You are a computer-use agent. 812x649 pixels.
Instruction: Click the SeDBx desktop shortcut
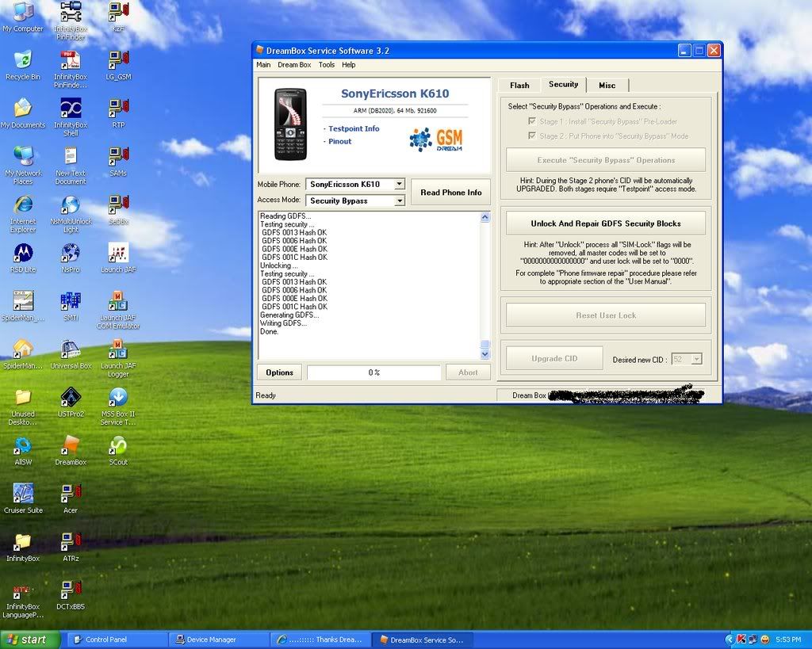point(119,210)
